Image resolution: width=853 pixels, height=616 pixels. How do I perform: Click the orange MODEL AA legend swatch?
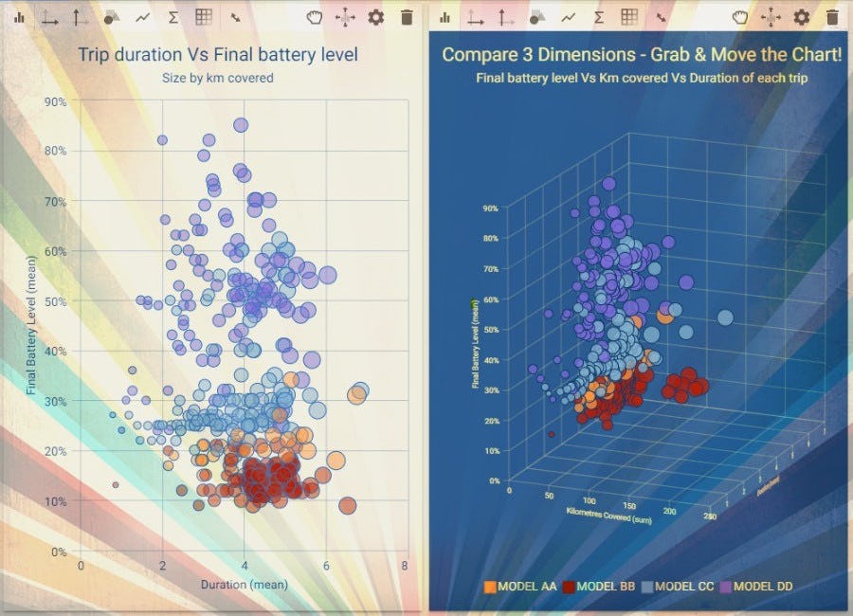(490, 588)
